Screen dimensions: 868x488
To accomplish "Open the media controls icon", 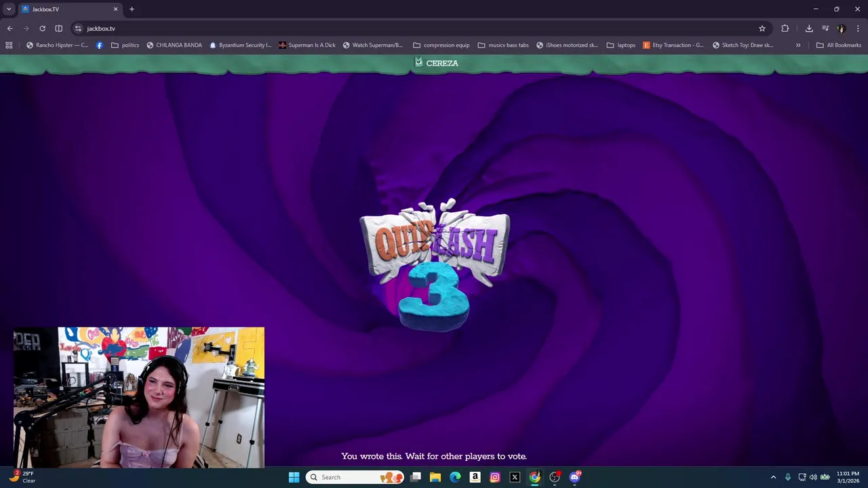I will [825, 28].
